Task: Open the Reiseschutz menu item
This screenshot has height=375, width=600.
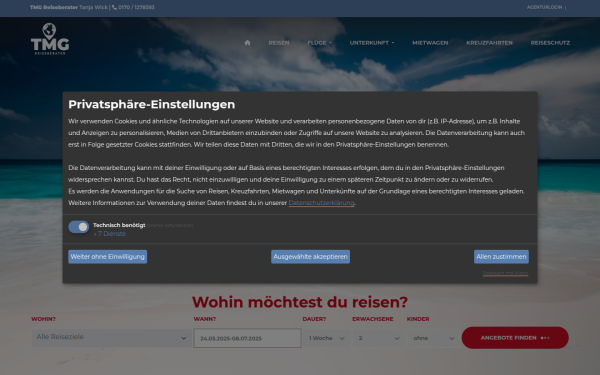Action: coord(550,43)
